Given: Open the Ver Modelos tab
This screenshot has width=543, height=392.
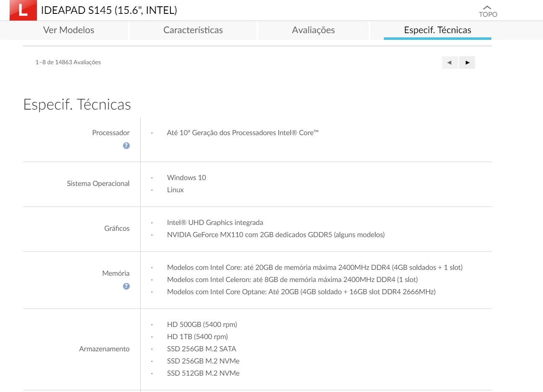Looking at the screenshot, I should coord(69,30).
